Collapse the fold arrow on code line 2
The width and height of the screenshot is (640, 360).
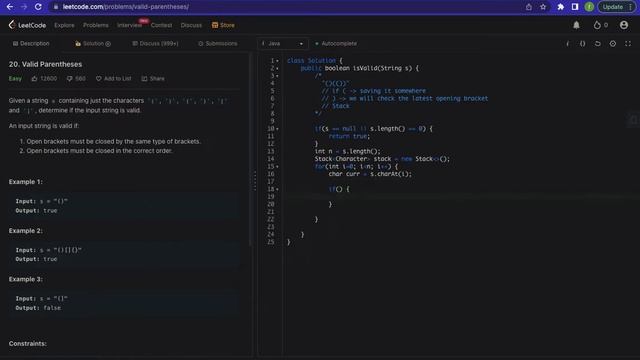pos(278,69)
